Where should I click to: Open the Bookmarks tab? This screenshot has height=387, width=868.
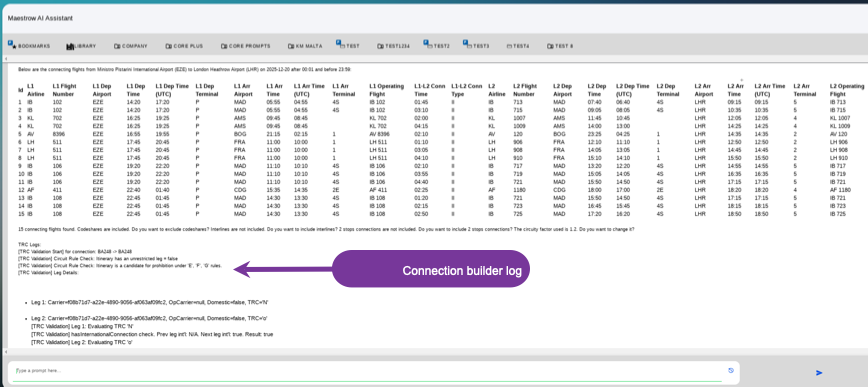click(x=29, y=47)
